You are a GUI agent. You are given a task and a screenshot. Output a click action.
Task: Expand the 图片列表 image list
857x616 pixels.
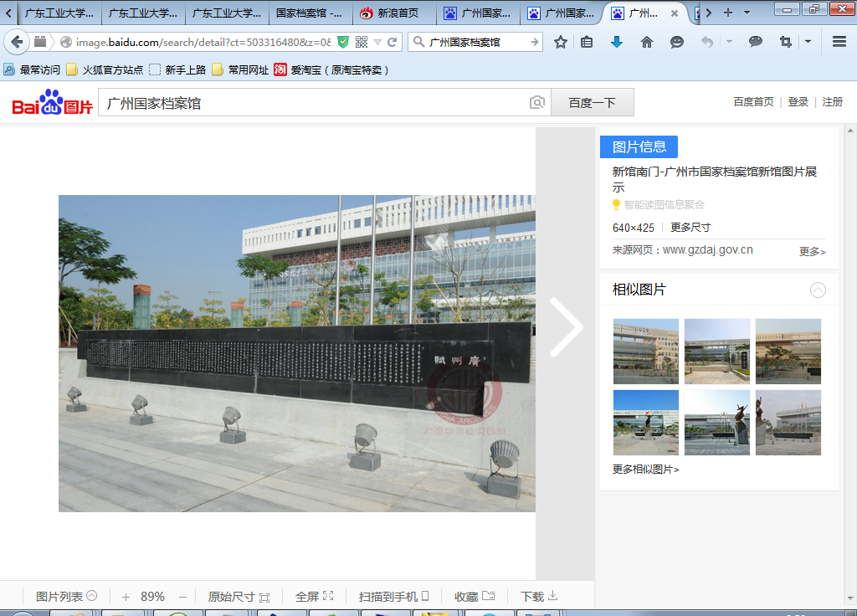(66, 597)
